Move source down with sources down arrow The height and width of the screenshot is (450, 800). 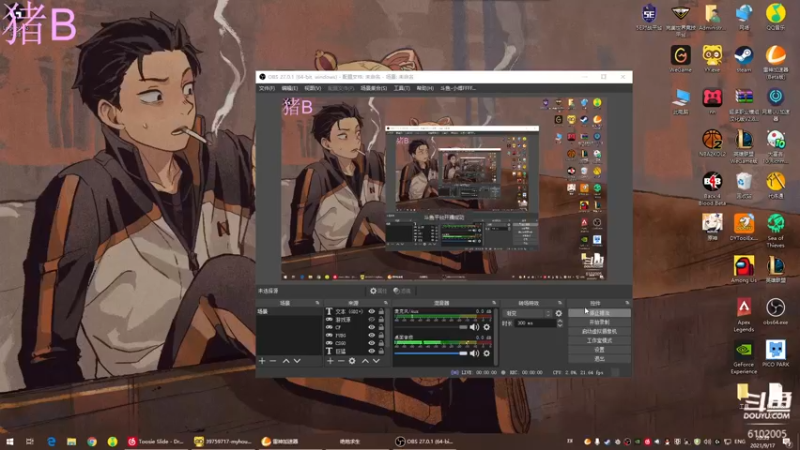click(x=376, y=361)
